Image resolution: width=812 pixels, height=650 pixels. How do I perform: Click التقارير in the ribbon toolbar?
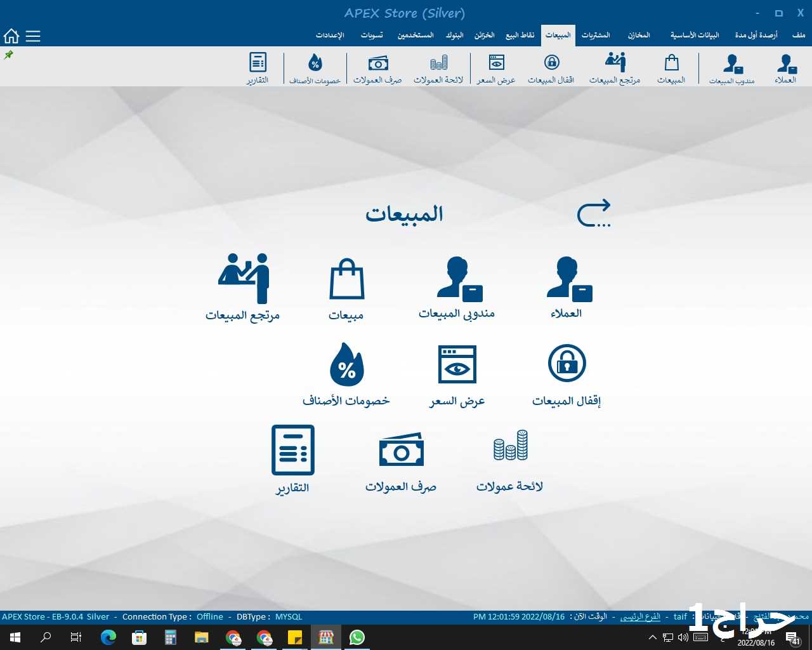(x=258, y=69)
